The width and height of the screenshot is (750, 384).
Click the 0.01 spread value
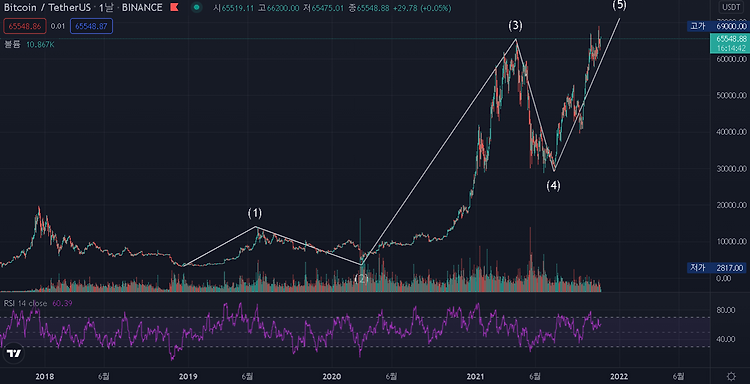58,26
